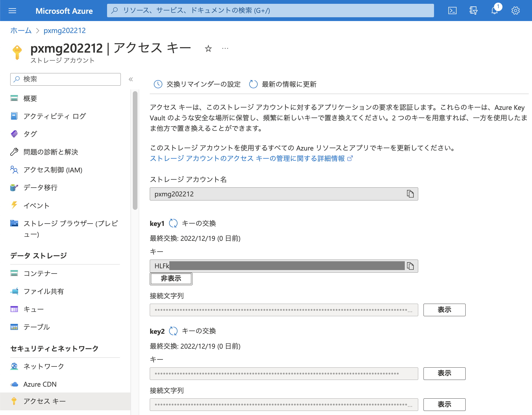532x415 pixels.
Task: Show the key2 key value
Action: pyautogui.click(x=444, y=373)
